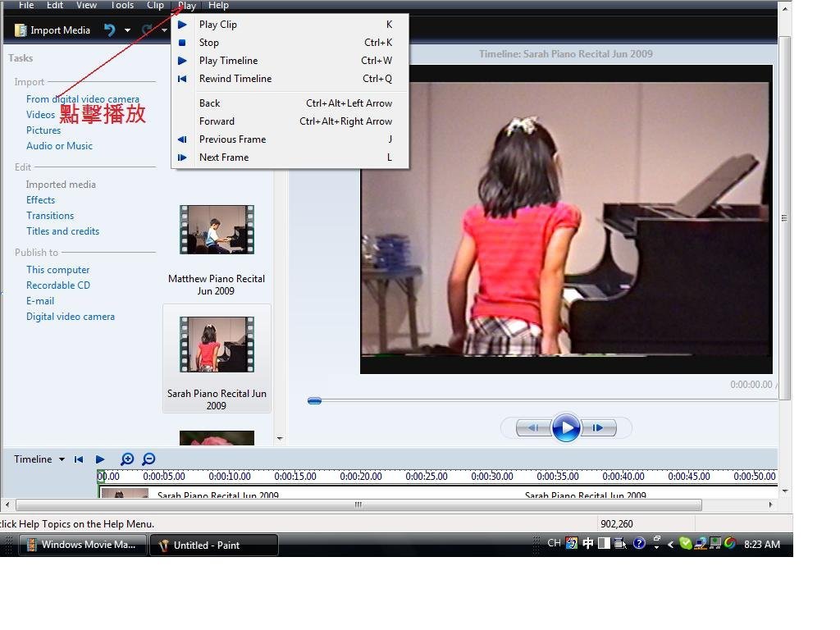Click the large round Play button under preview
This screenshot has height=630, width=840.
click(566, 427)
